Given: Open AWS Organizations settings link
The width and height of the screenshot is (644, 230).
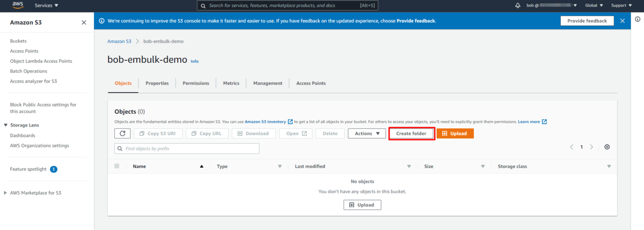Looking at the screenshot, I should tap(40, 146).
